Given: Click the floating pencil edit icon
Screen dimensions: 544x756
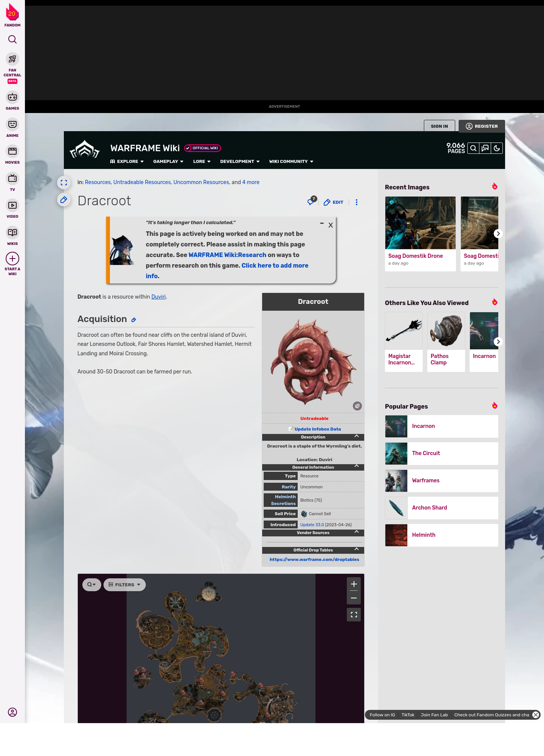Looking at the screenshot, I should [x=64, y=200].
